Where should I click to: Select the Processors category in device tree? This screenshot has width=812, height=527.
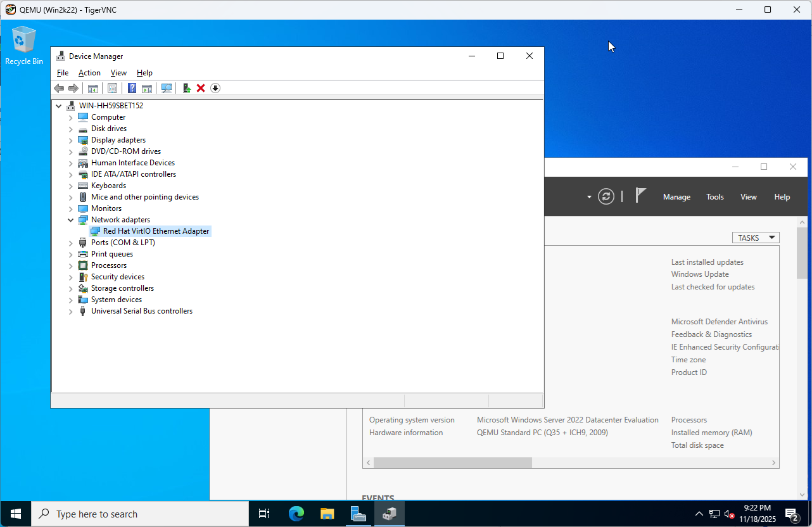pyautogui.click(x=108, y=265)
